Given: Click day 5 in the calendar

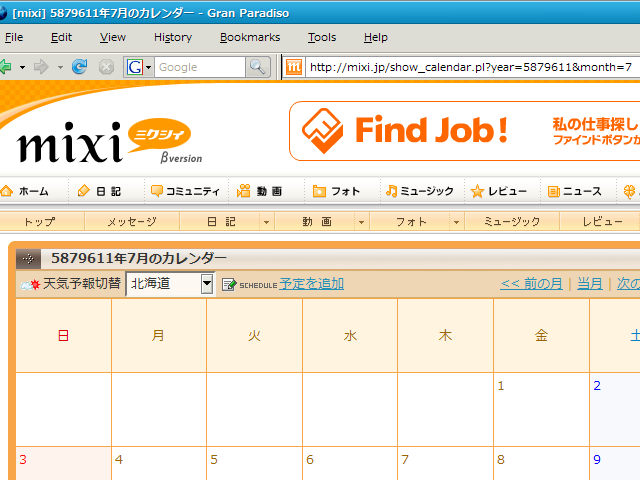Looking at the screenshot, I should point(214,460).
